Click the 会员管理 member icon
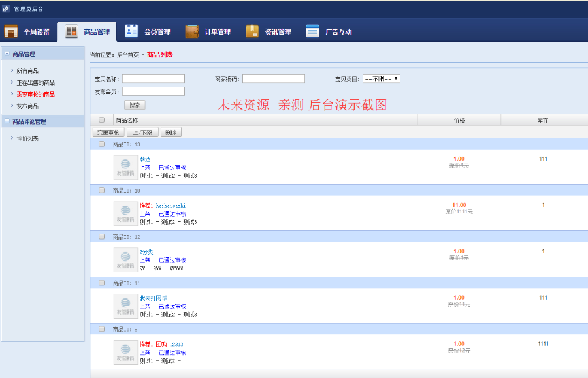Viewport: 588px width, 378px height. pyautogui.click(x=131, y=31)
